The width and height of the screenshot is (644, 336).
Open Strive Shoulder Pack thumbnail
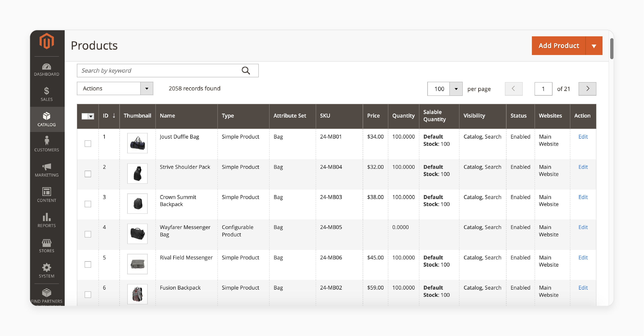[137, 173]
